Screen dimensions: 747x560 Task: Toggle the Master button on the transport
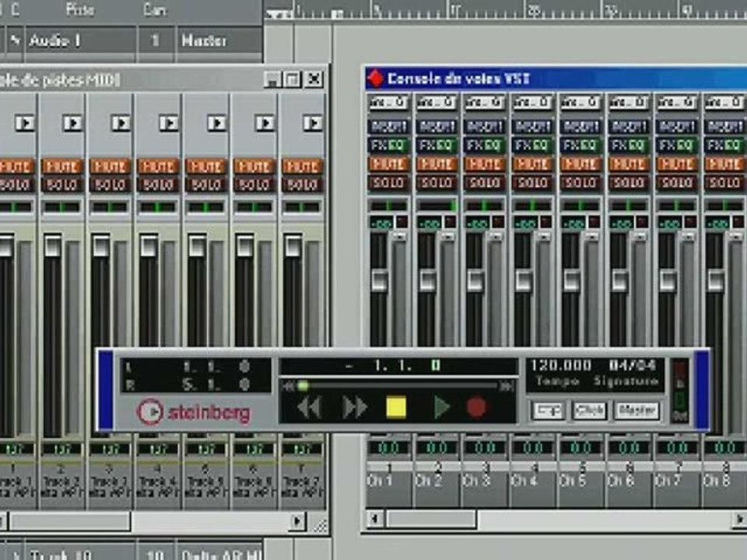pyautogui.click(x=637, y=411)
